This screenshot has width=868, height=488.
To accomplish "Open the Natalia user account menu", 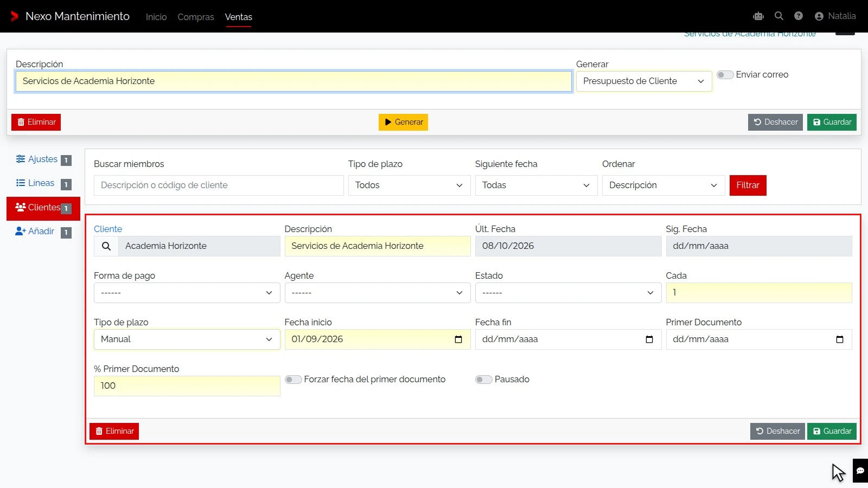I will [835, 16].
